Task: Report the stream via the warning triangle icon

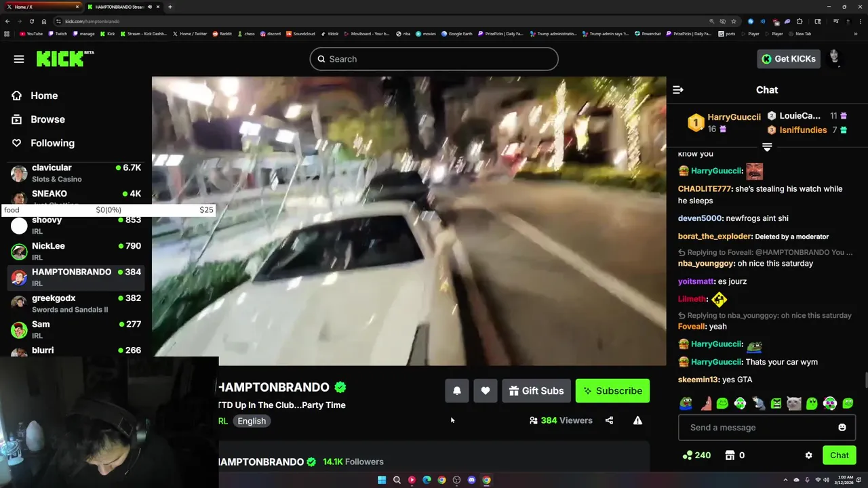Action: tap(637, 420)
